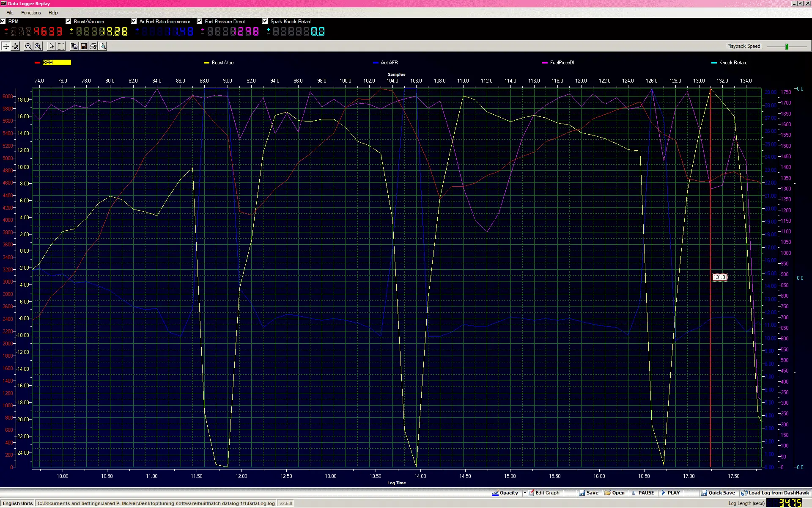Viewport: 812px width, 508px height.
Task: Click the printer icon
Action: click(x=93, y=46)
